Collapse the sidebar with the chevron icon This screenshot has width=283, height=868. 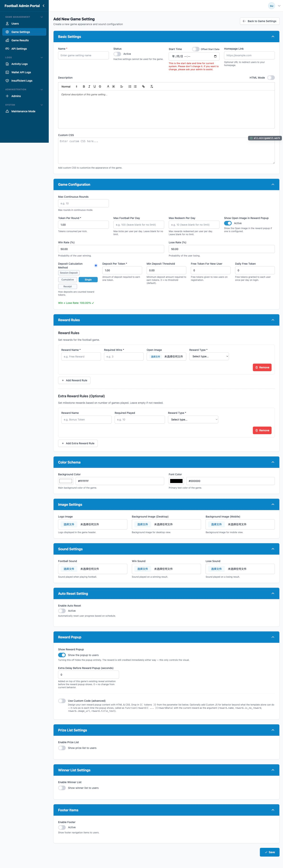43,6
